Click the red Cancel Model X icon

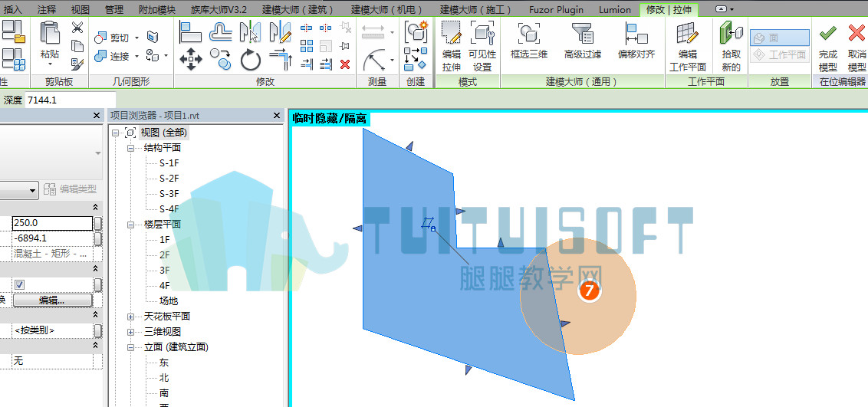click(x=856, y=34)
